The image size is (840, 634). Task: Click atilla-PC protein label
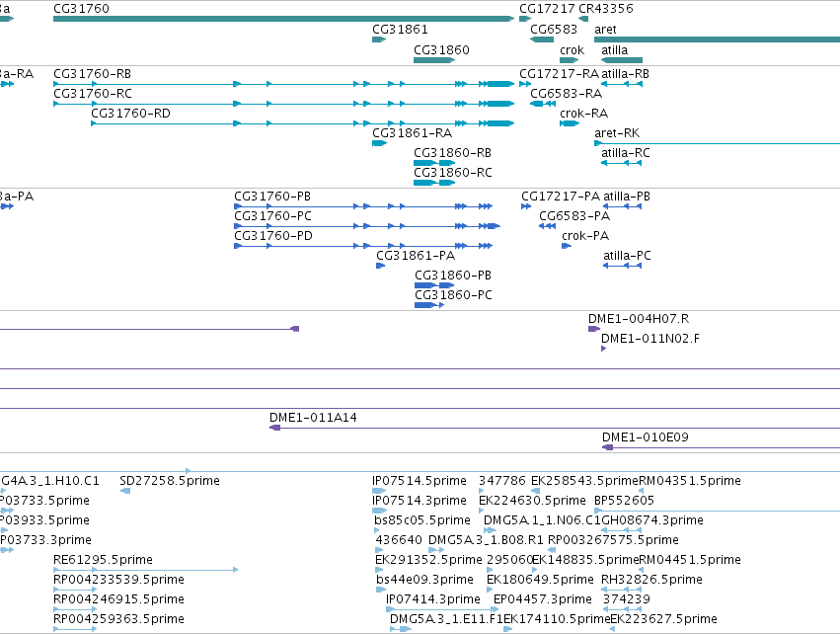628,256
